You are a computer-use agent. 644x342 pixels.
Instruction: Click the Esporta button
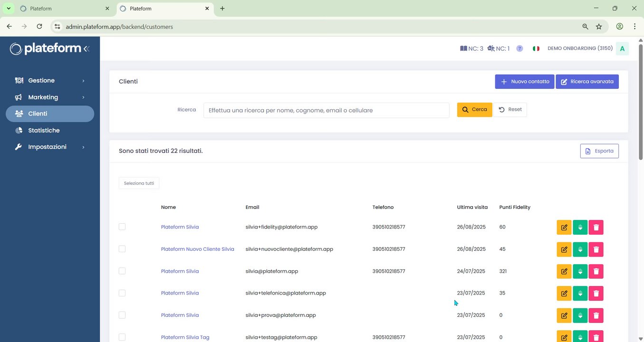[599, 151]
